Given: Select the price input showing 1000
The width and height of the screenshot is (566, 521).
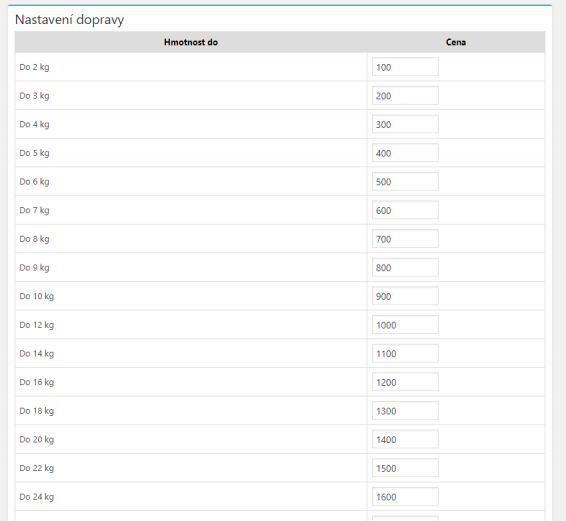Looking at the screenshot, I should (405, 325).
